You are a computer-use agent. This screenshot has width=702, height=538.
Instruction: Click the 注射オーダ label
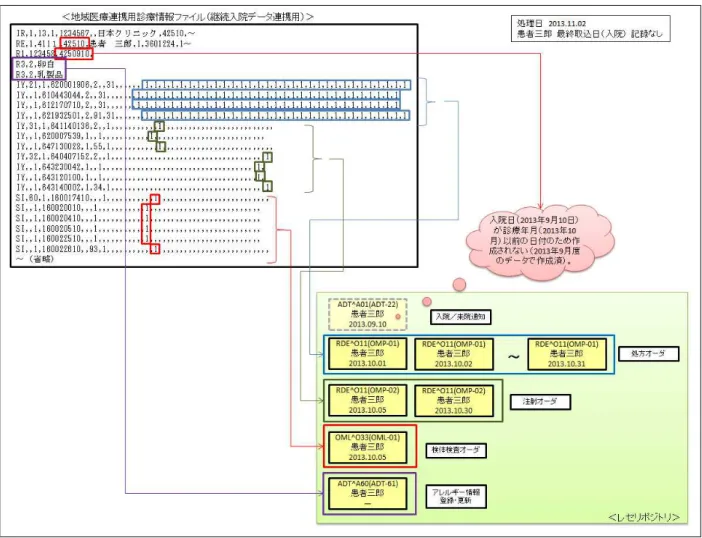point(540,401)
